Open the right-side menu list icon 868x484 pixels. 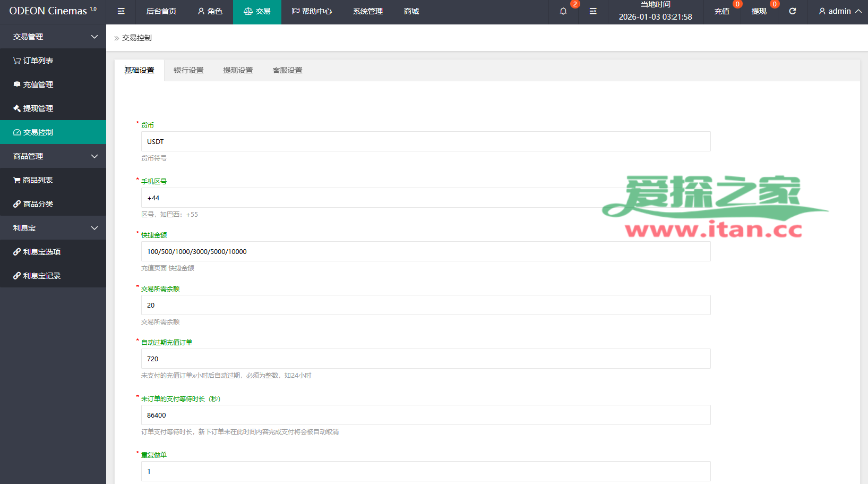pyautogui.click(x=593, y=11)
